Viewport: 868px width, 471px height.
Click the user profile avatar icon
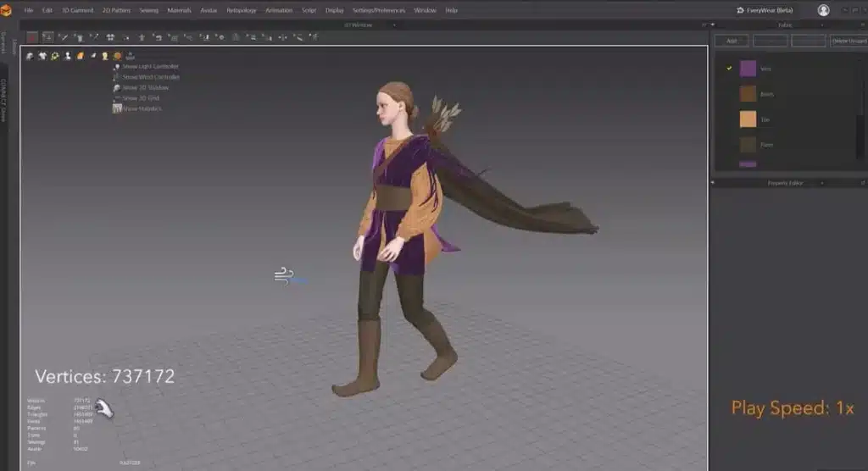click(823, 10)
